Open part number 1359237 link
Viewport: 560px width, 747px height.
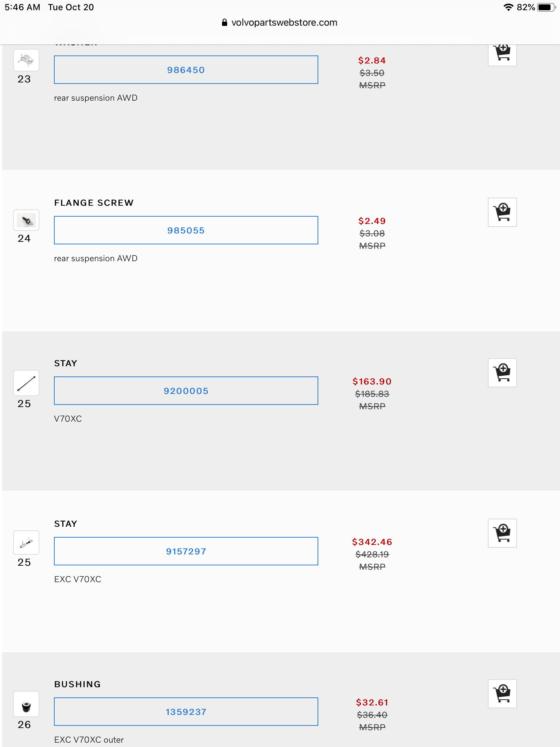pyautogui.click(x=186, y=712)
